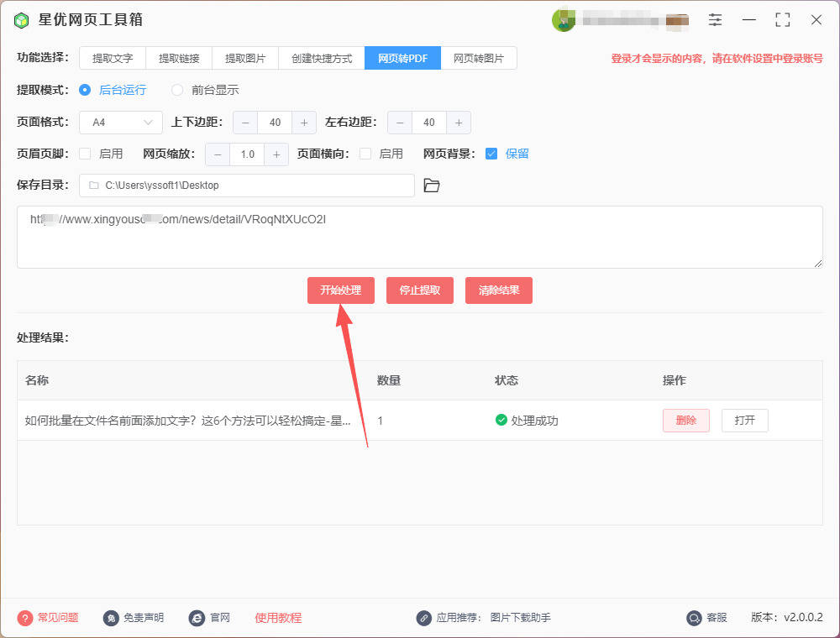Switch to 提取链接 tab

pos(179,58)
